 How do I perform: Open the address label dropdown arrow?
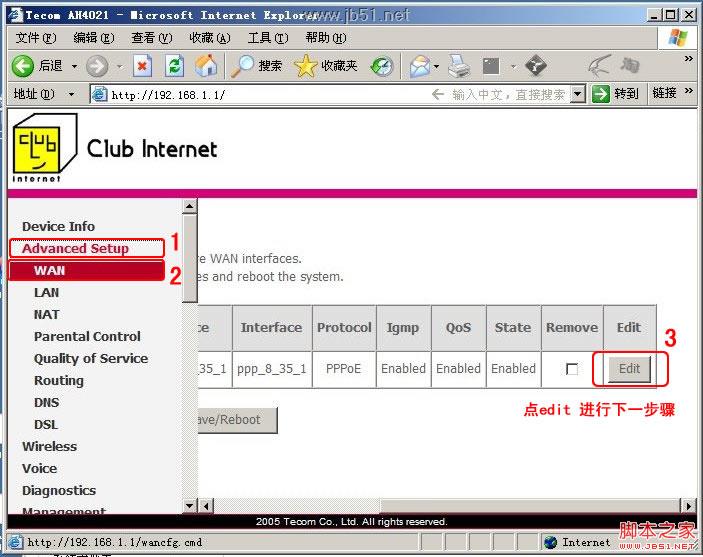pos(71,94)
